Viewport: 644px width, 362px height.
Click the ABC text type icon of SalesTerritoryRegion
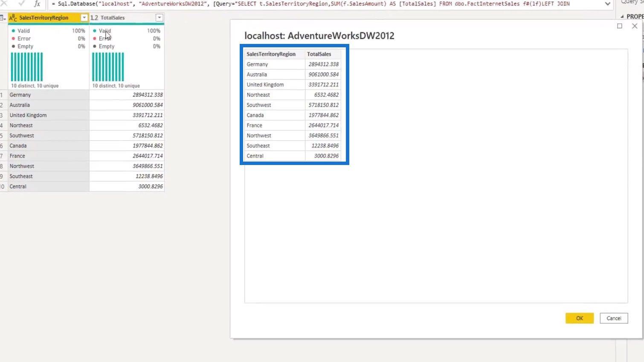(13, 18)
